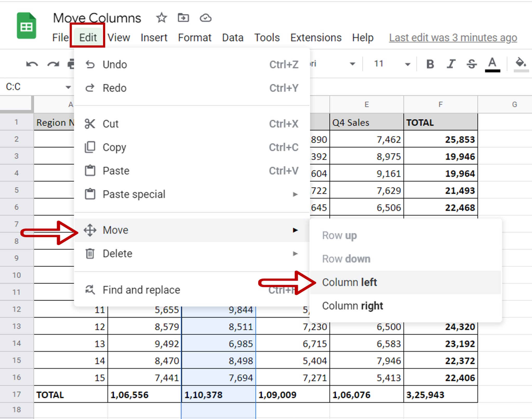Choose Undo from the Edit menu
Screen dimensions: 532x419
192,65
